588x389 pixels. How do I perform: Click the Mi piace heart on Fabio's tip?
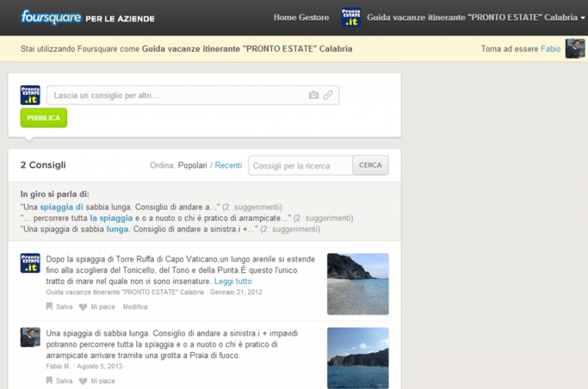(83, 381)
